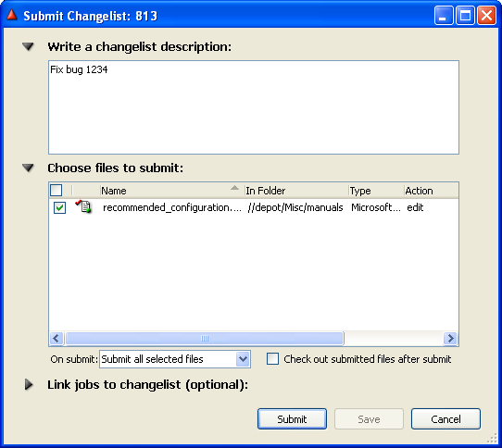Click the scroll left arrow in file list
This screenshot has width=502, height=448.
point(56,338)
